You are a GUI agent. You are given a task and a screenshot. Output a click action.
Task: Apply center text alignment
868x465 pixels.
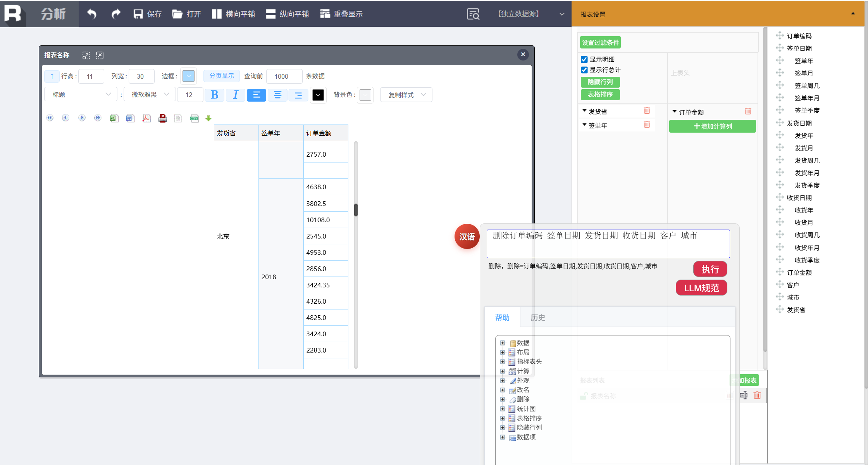277,95
